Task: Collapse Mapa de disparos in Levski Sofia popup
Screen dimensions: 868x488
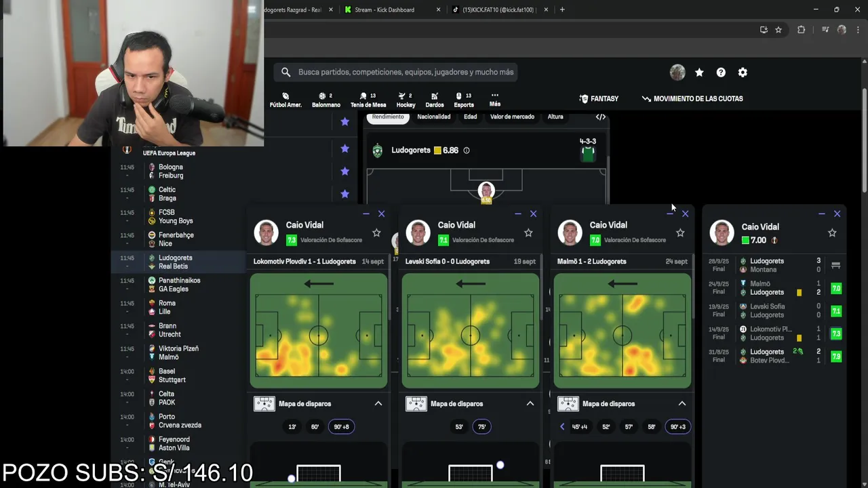Action: tap(530, 403)
